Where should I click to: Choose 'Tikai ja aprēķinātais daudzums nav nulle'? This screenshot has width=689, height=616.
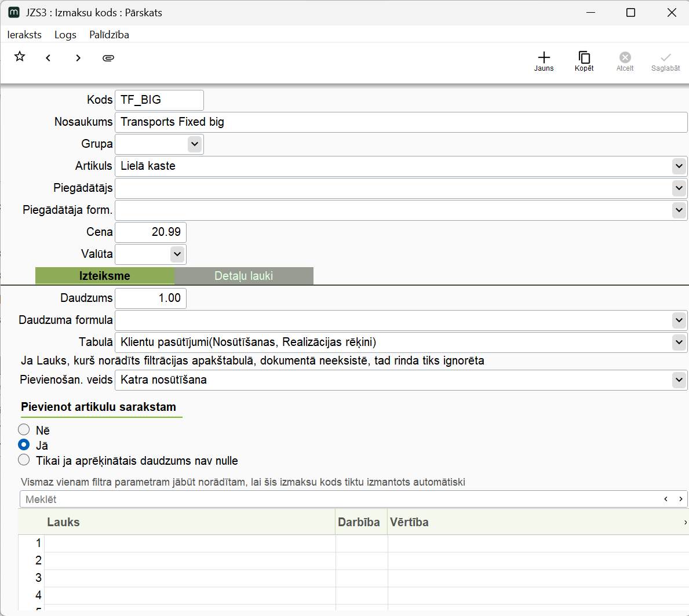point(24,460)
